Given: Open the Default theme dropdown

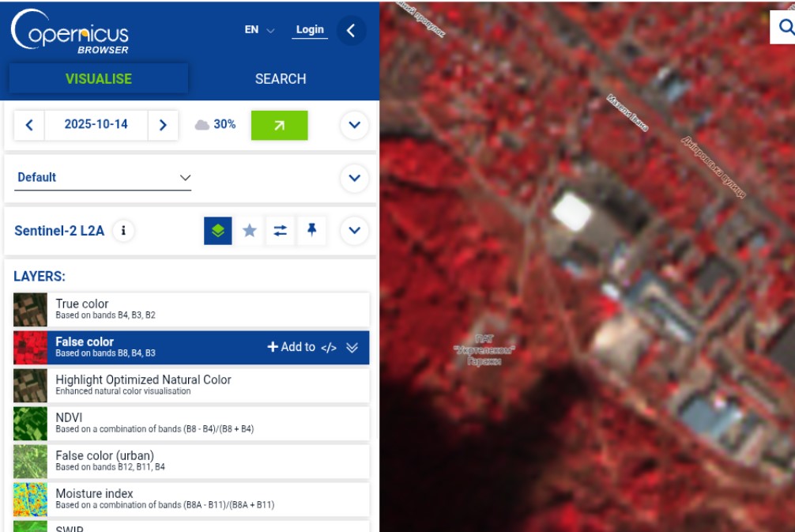Looking at the screenshot, I should coord(103,178).
